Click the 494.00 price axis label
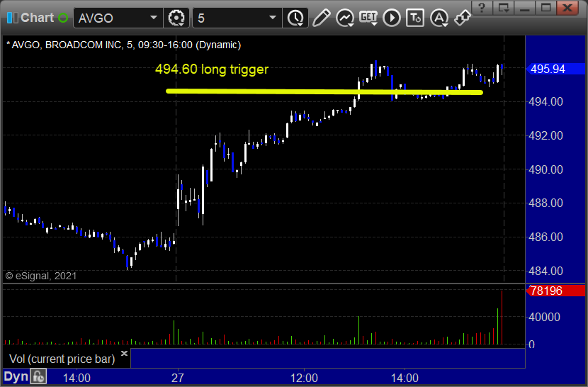The image size is (588, 387). 545,102
